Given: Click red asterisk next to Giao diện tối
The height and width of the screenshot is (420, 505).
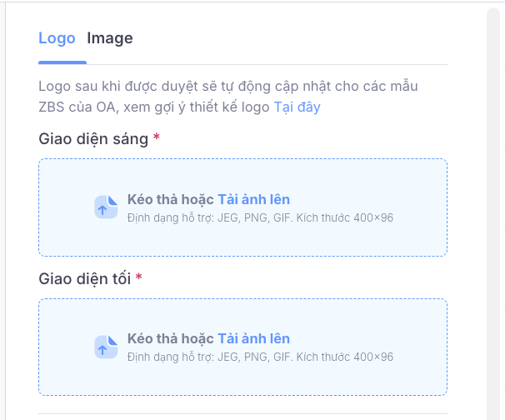Looking at the screenshot, I should coord(139,278).
